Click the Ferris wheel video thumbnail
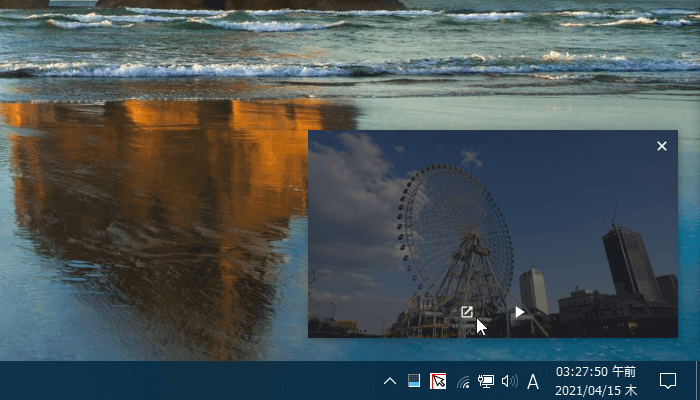 point(493,233)
